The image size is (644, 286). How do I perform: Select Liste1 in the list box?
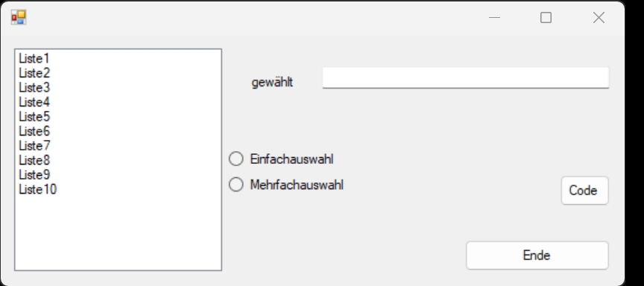[x=119, y=59]
